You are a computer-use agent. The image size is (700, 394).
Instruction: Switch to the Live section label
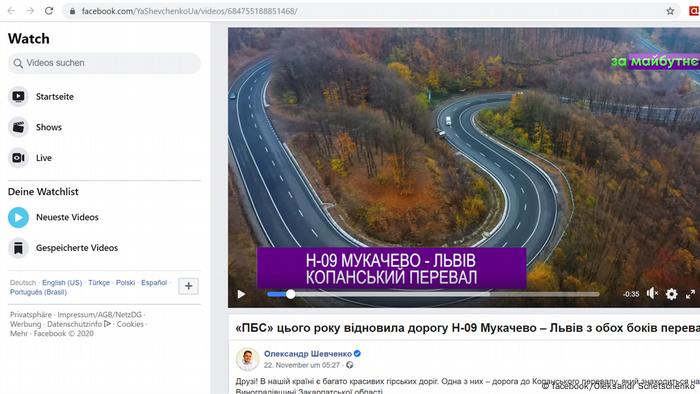coord(44,158)
